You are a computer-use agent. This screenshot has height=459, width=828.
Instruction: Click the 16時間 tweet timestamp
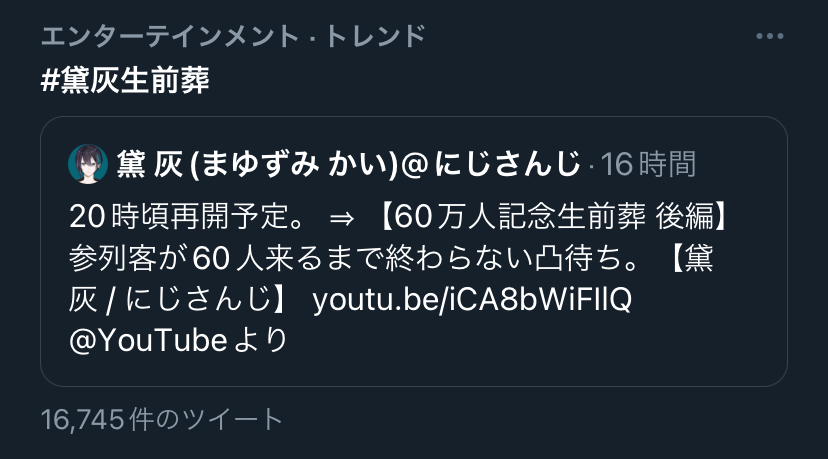648,164
